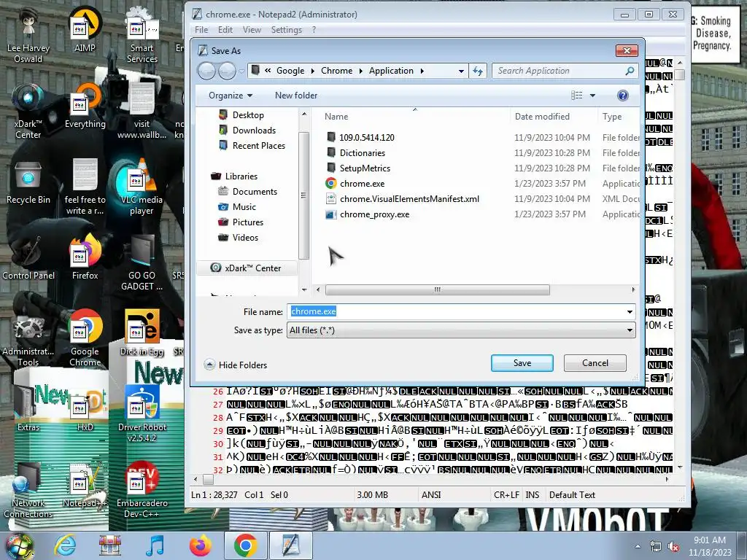Launch the VLC media player desktop shortcut
Screen dimensions: 747x560
(142, 187)
